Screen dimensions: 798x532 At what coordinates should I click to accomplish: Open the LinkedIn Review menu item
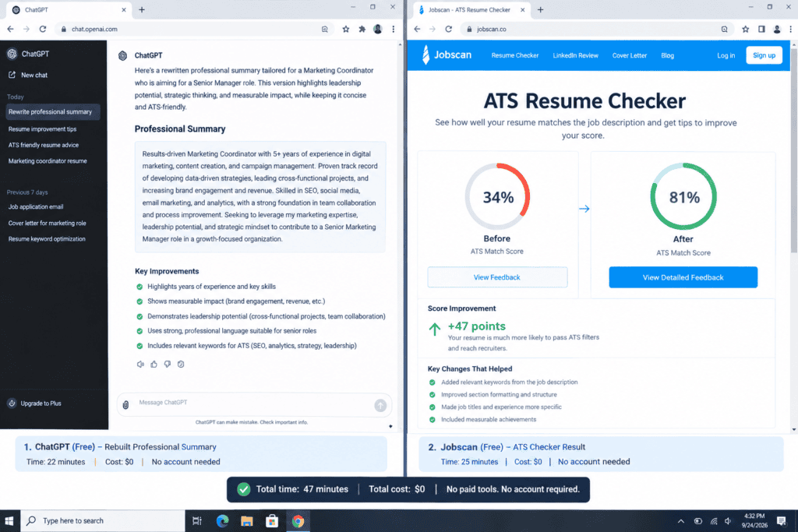click(x=575, y=55)
